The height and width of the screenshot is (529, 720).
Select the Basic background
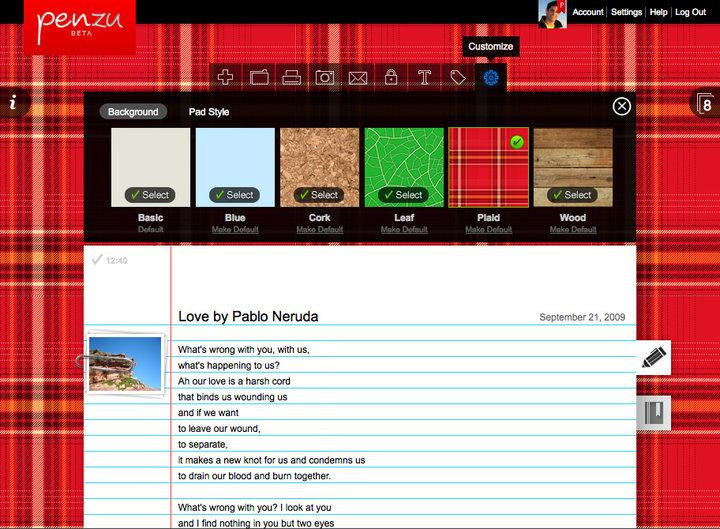tap(150, 194)
